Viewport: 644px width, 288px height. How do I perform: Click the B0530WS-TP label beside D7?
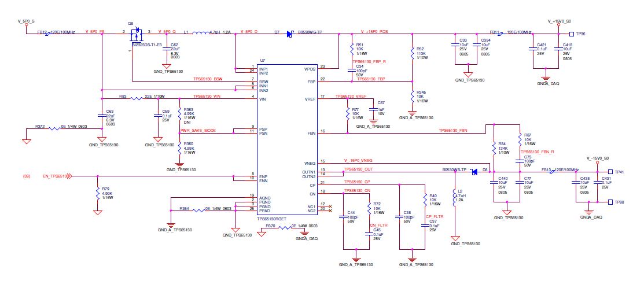click(310, 32)
